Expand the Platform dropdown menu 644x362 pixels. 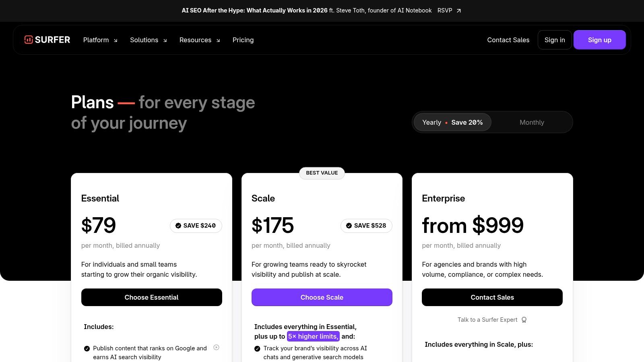(100, 40)
